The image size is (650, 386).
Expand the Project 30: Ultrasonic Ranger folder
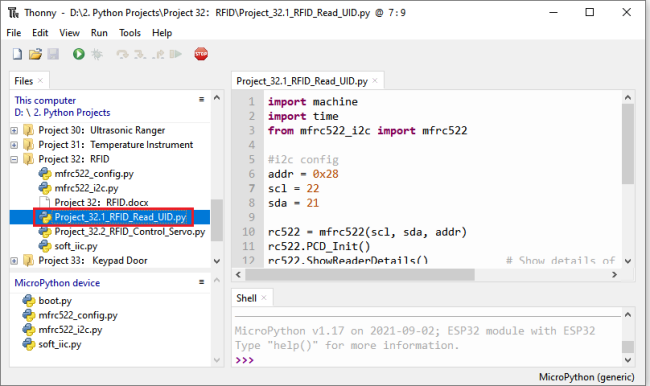click(14, 131)
